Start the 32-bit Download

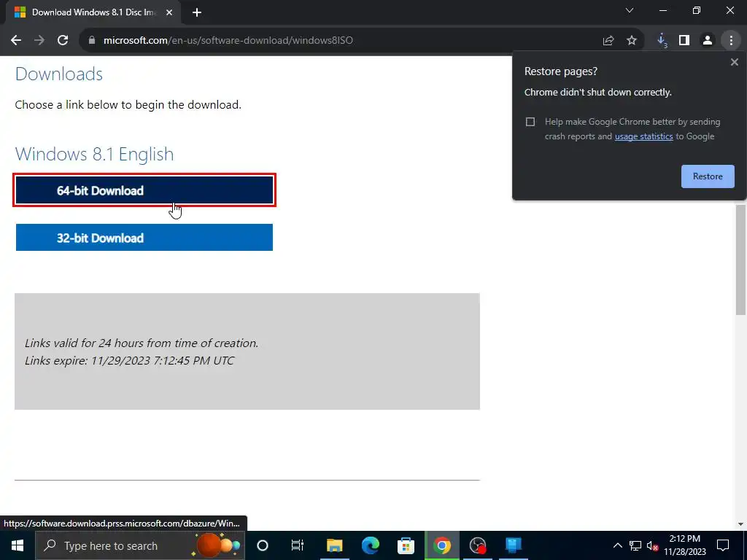144,238
